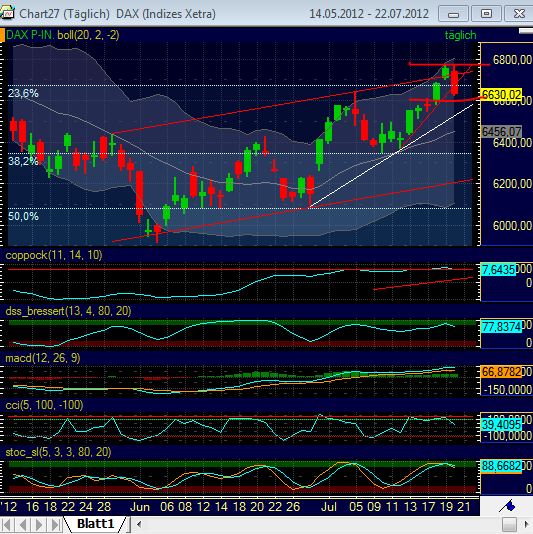Image resolution: width=533 pixels, height=534 pixels.
Task: Click the dss_bressert(13, 4, 80, 20) label
Action: tap(68, 311)
